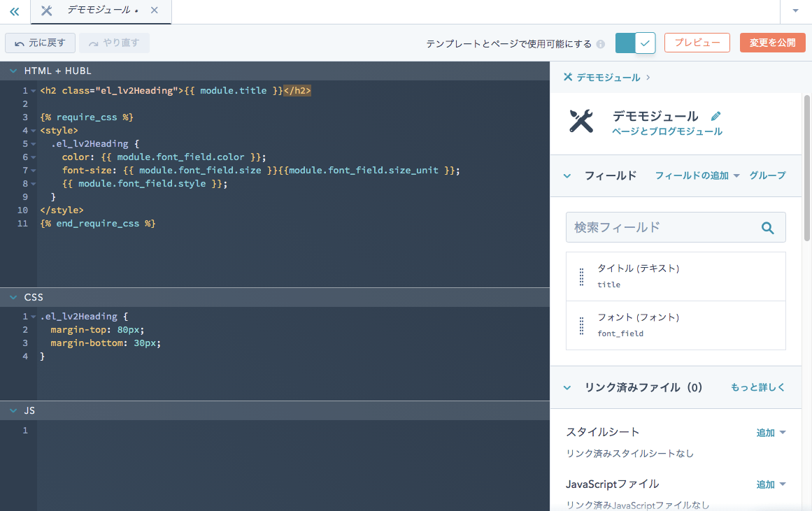Click the info icon beside テンプレートとページで使用可能にする
This screenshot has height=511, width=812.
[x=600, y=43]
